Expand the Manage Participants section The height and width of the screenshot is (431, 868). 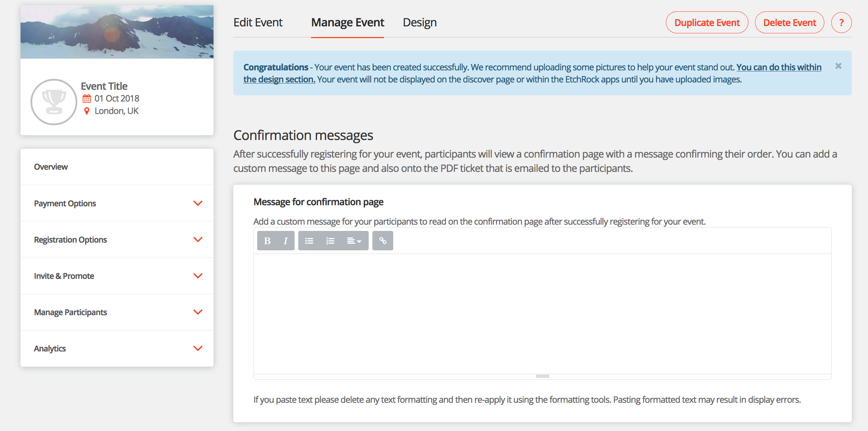coord(117,312)
